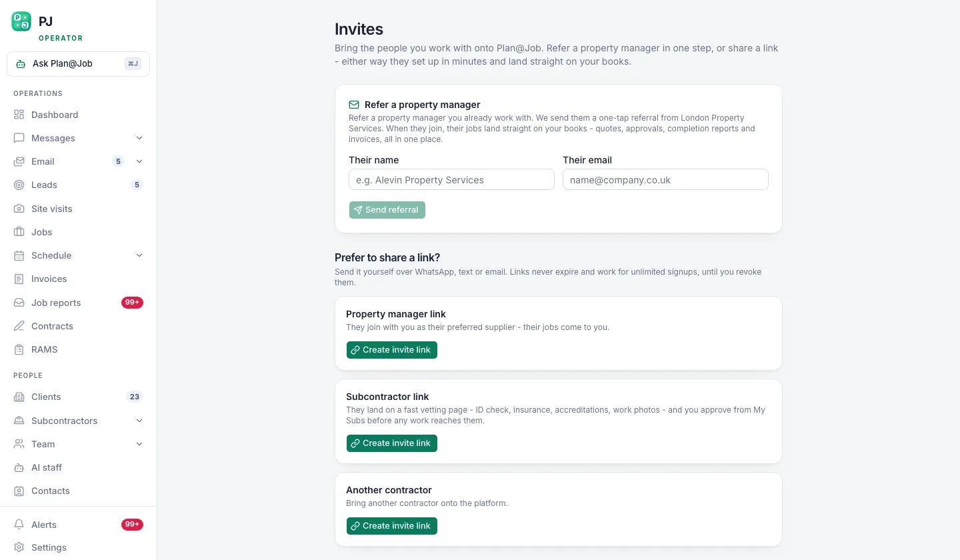Image resolution: width=960 pixels, height=560 pixels.
Task: Click the Clients count badge 23
Action: (x=135, y=397)
